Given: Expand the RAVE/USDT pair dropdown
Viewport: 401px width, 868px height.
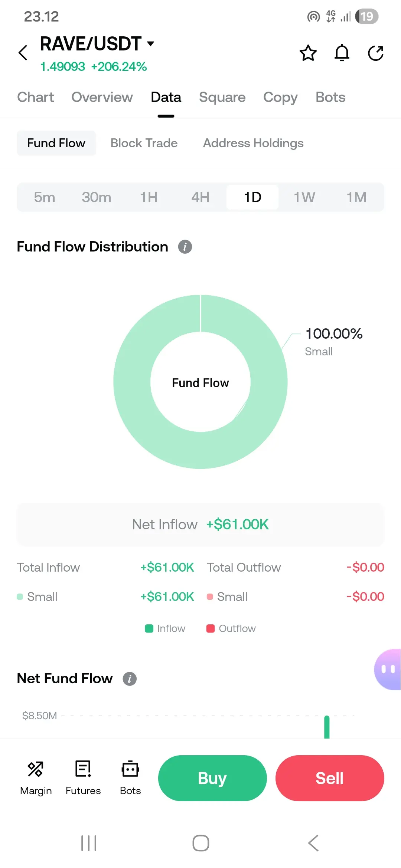Looking at the screenshot, I should 150,44.
